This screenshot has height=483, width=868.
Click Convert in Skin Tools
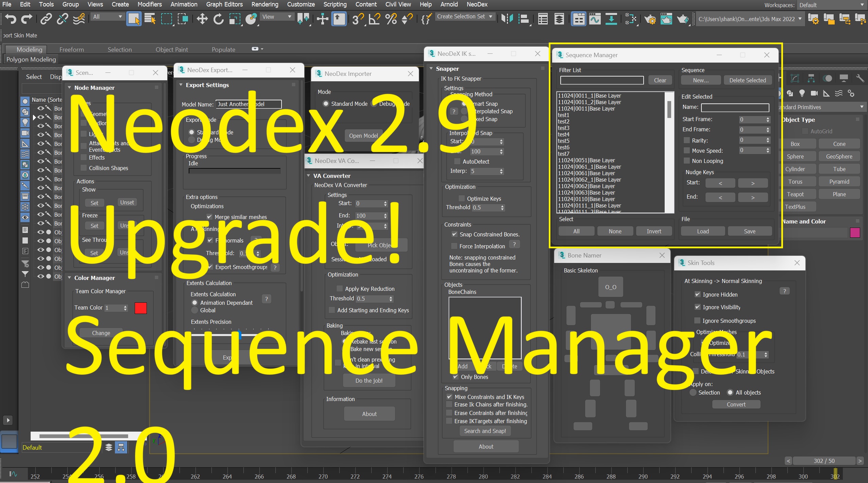click(x=736, y=404)
